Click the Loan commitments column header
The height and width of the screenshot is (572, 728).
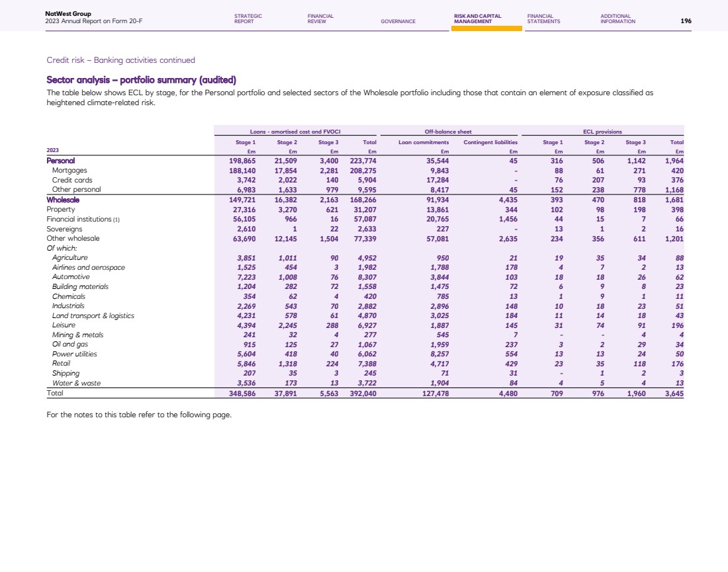[x=424, y=142]
